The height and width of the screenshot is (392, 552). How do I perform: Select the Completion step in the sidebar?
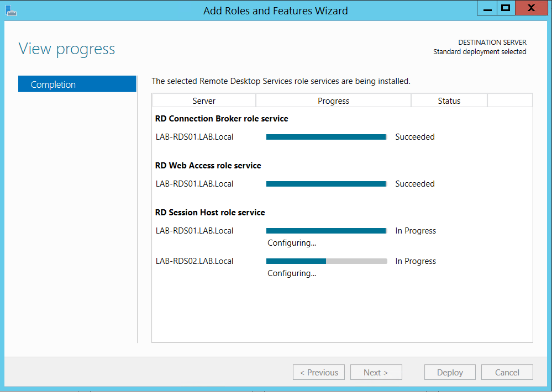point(77,84)
